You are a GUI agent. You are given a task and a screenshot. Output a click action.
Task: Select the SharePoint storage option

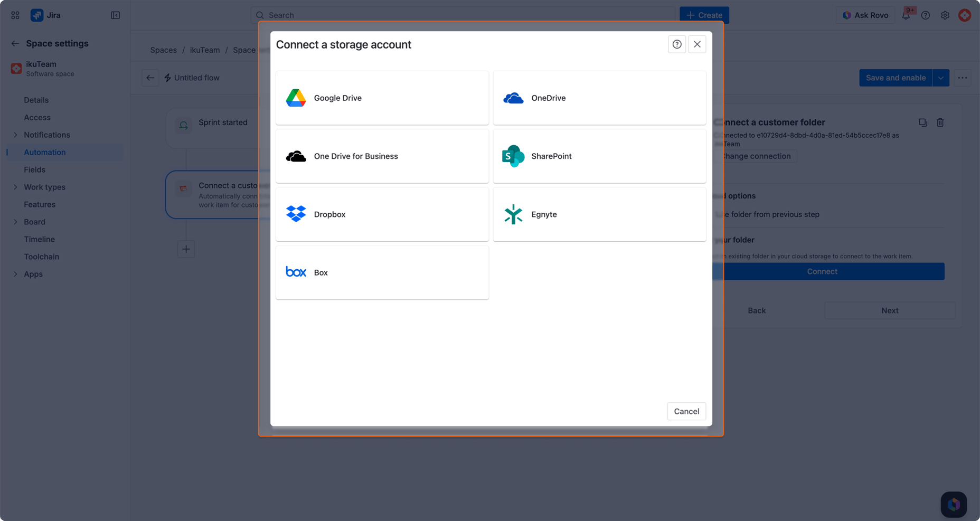point(600,156)
